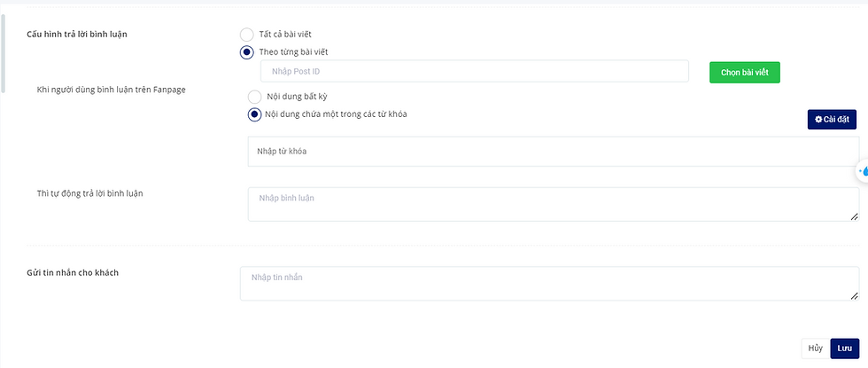Screen dimensions: 868x368
Task: Choose "Nội dung chứa một trong các từ khóa" radio
Action: point(255,114)
